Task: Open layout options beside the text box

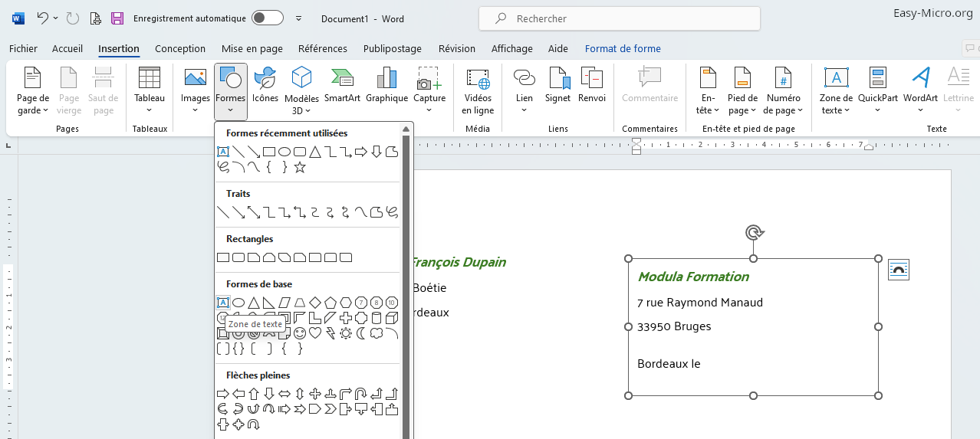Action: click(x=899, y=270)
